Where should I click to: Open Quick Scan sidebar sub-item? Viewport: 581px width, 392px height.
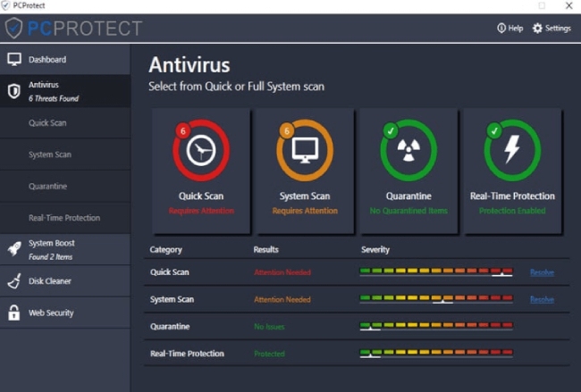(x=65, y=123)
